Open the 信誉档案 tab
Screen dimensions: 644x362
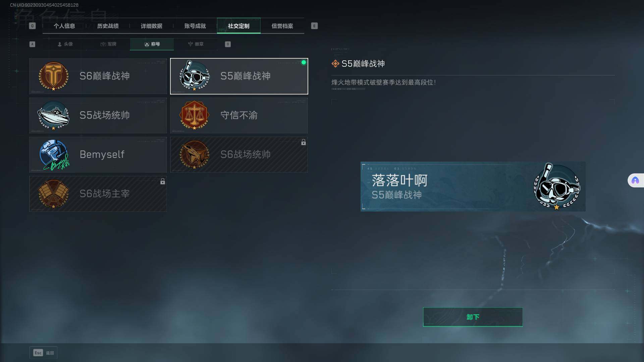282,26
